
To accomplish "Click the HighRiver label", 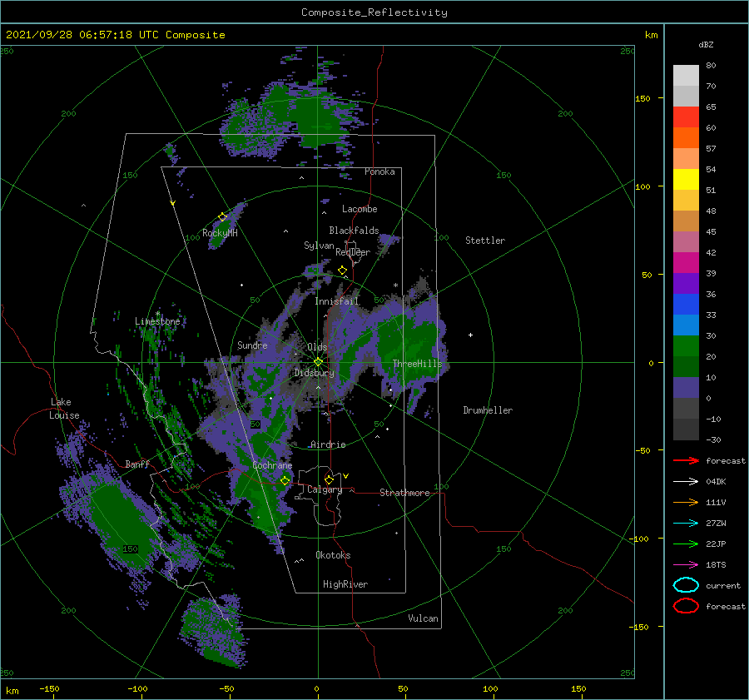I will [x=345, y=584].
